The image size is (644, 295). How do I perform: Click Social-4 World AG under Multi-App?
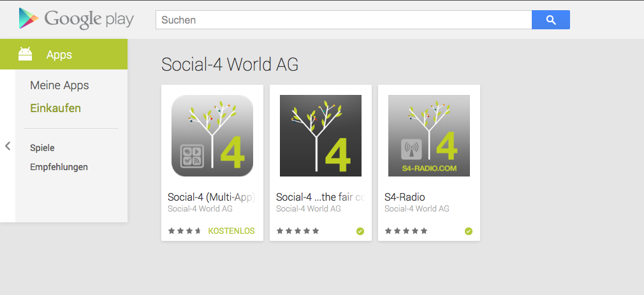pos(200,209)
